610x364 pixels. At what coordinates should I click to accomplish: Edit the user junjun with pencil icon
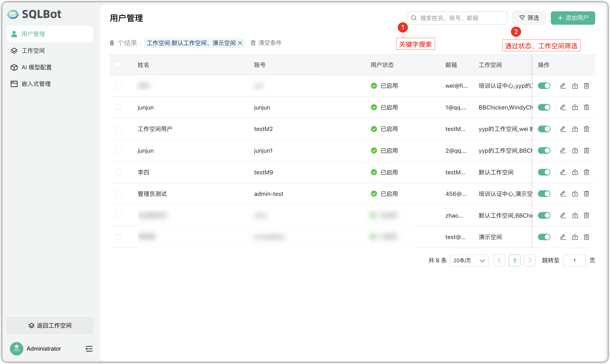pyautogui.click(x=563, y=107)
